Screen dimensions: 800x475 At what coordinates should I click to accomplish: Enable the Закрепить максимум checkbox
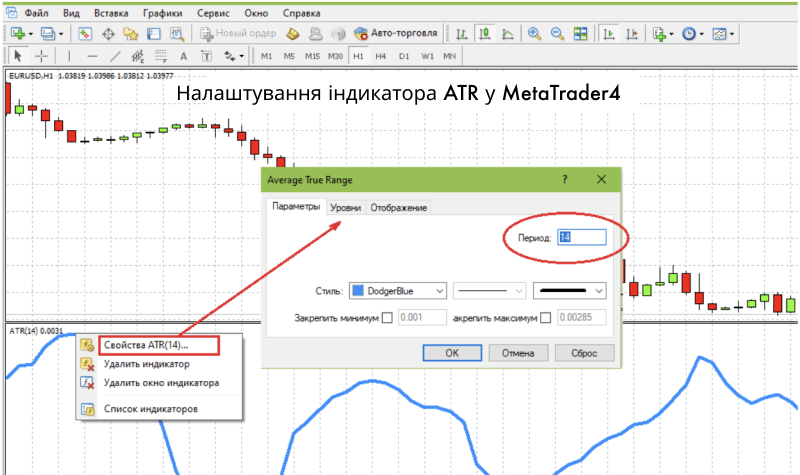pyautogui.click(x=545, y=318)
